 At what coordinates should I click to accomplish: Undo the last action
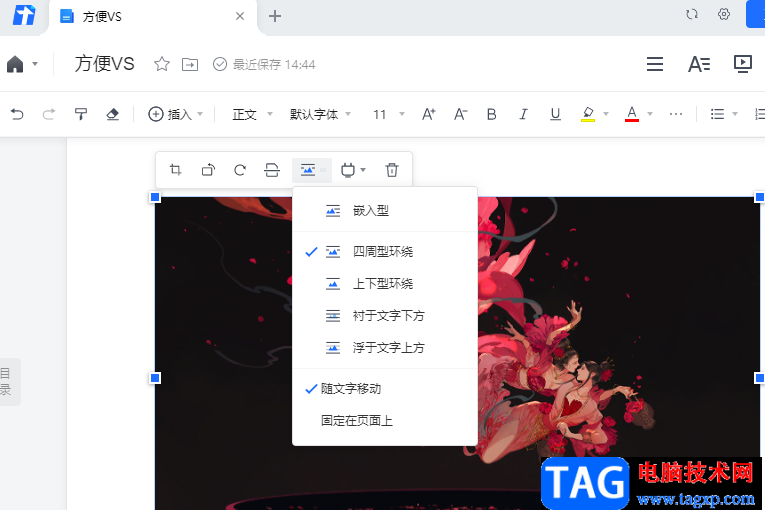click(x=17, y=114)
